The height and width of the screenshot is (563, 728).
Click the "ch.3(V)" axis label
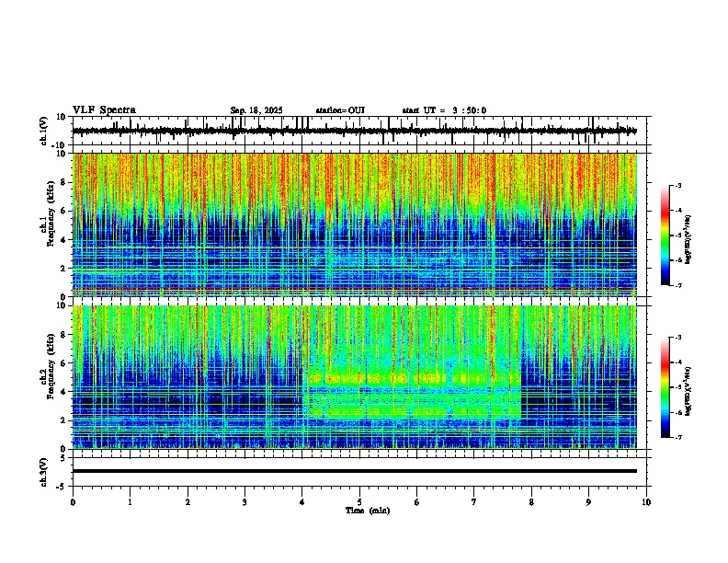pyautogui.click(x=43, y=472)
